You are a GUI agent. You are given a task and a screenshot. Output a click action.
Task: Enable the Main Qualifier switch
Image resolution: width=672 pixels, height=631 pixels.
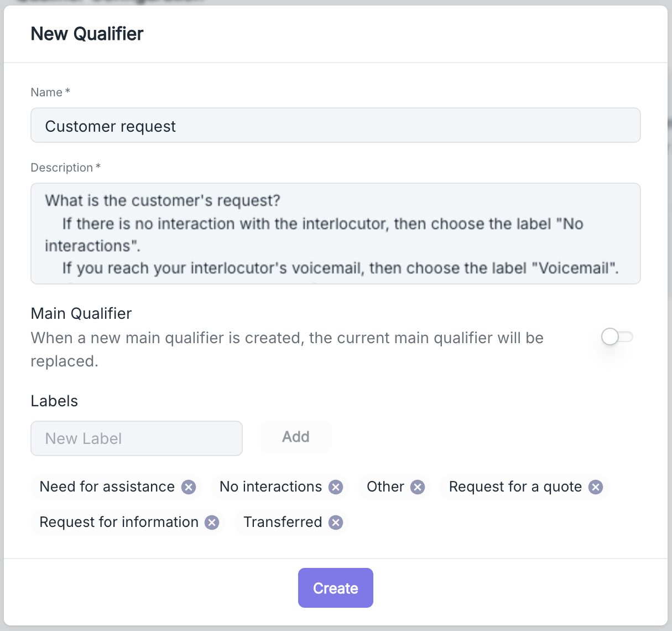pos(617,337)
